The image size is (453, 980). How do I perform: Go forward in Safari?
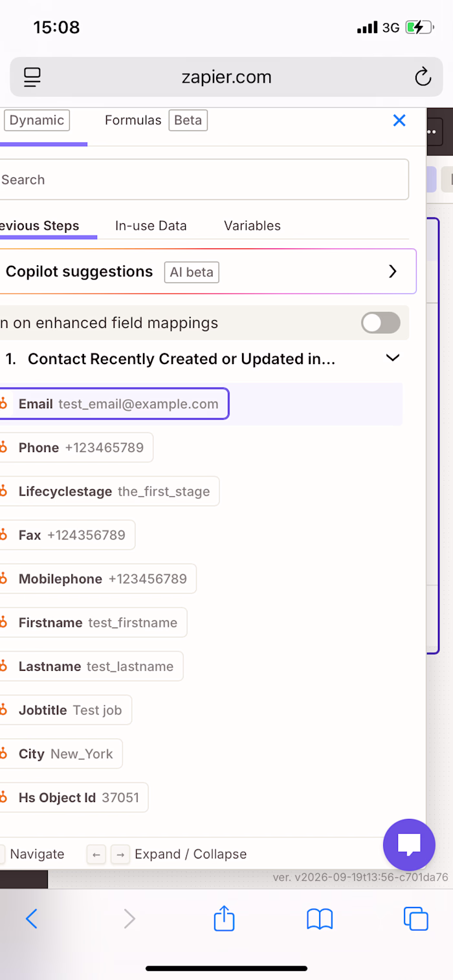tap(129, 919)
